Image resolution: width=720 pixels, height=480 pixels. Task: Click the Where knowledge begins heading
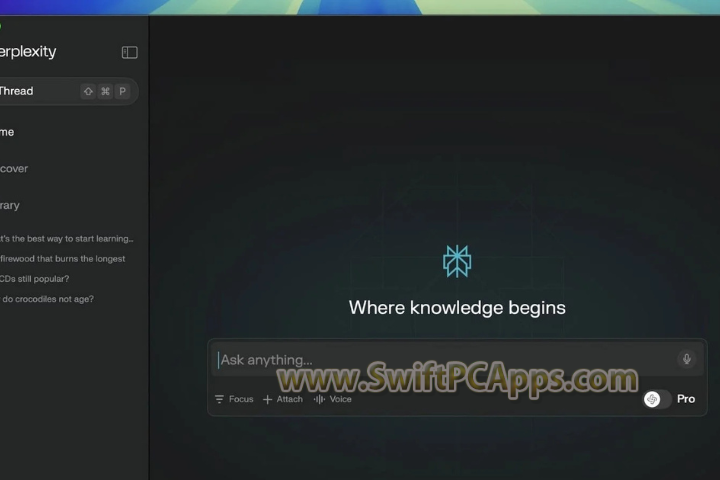coord(457,307)
